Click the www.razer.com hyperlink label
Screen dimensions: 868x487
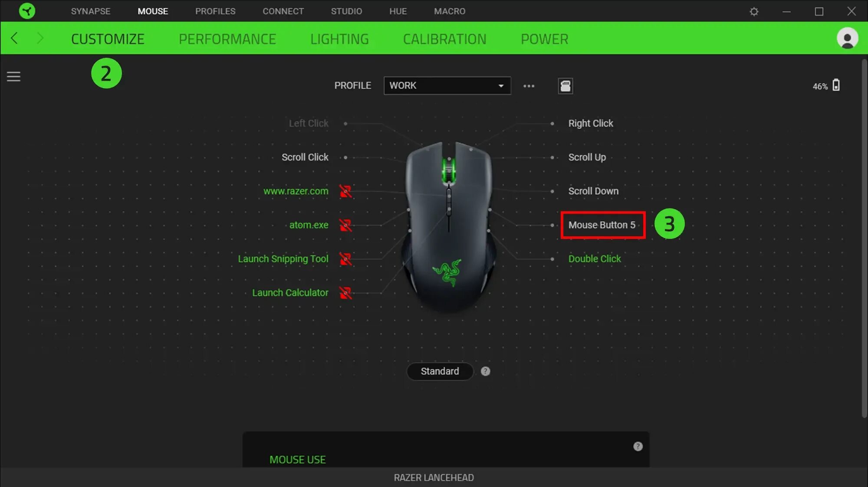296,191
